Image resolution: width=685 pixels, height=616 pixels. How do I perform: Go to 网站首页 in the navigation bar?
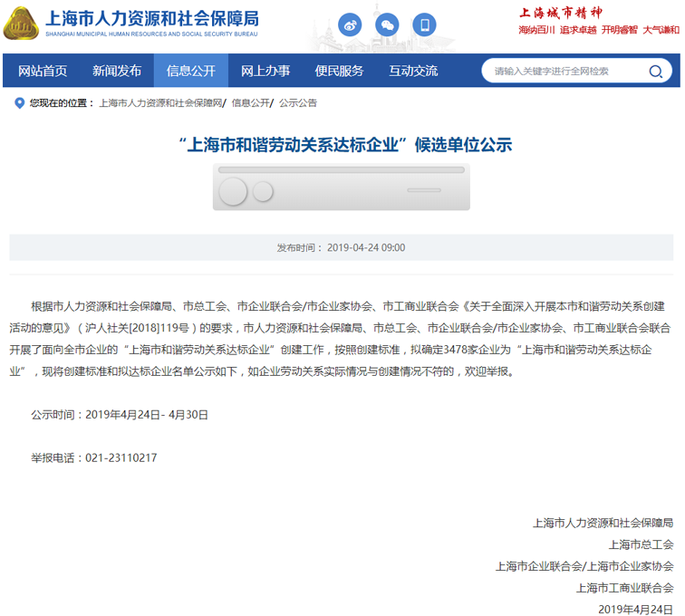tap(43, 71)
